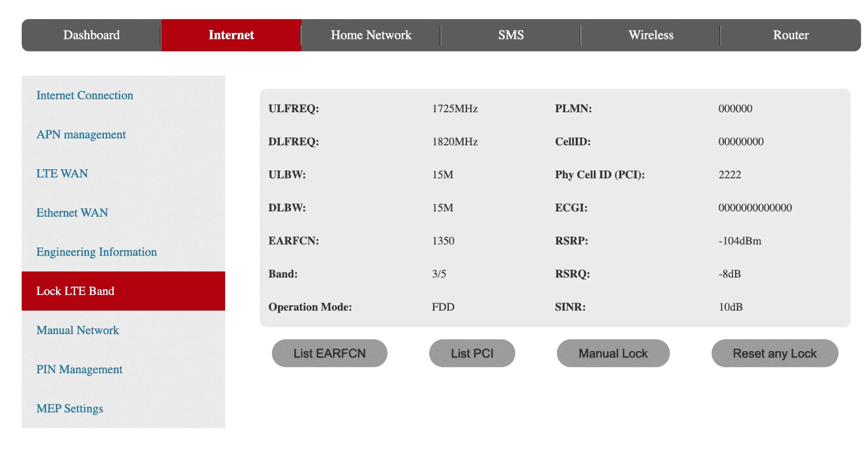Viewport: 868px width, 462px height.
Task: Click the ECGI label
Action: click(571, 208)
